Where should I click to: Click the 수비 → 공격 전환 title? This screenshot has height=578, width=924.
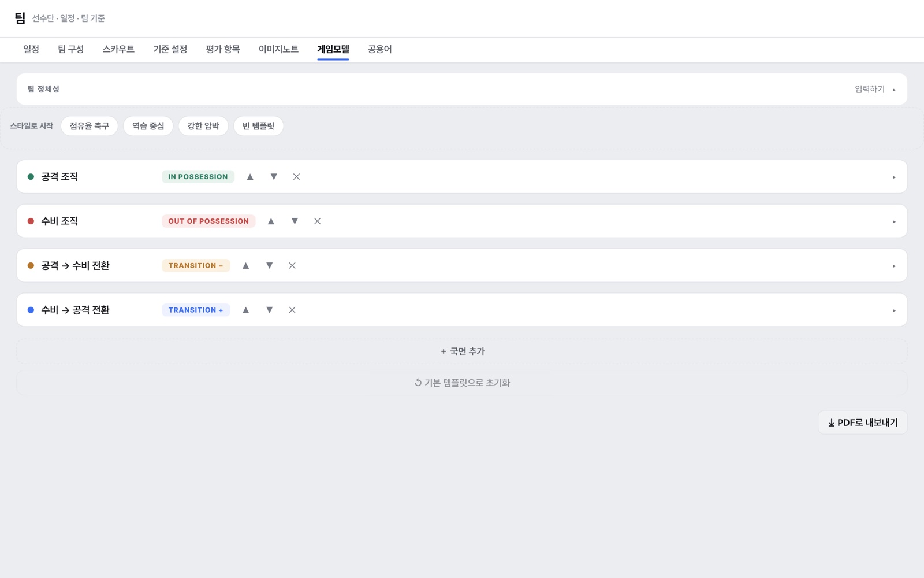[75, 310]
